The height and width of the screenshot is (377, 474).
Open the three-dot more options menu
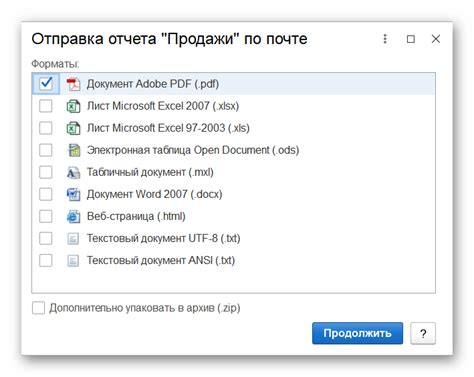click(385, 39)
